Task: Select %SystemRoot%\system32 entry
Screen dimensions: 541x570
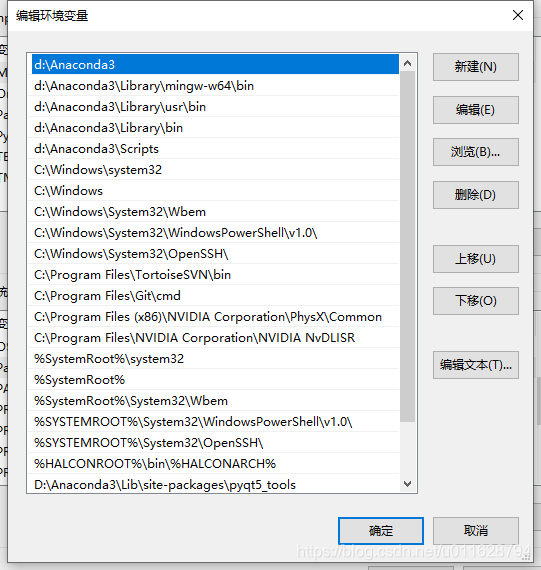Action: click(x=215, y=359)
